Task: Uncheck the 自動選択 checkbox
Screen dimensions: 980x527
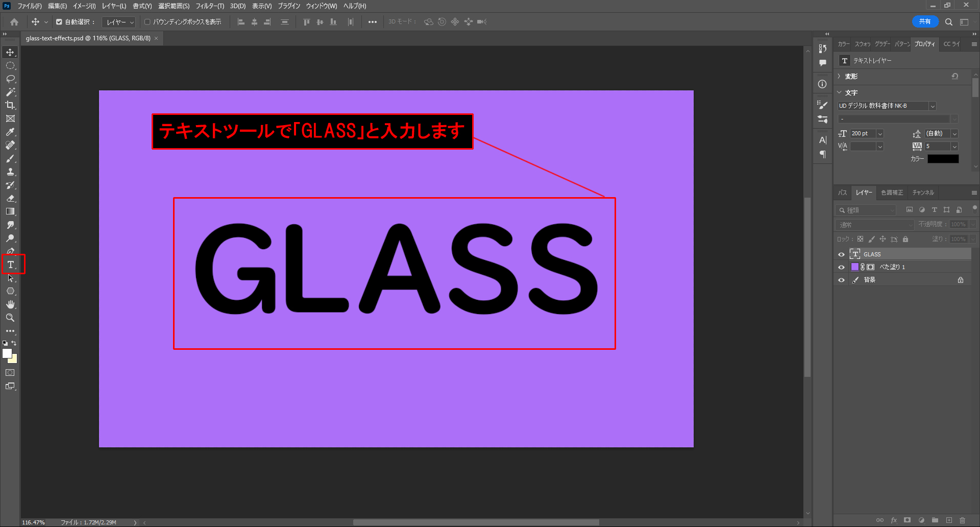Action: click(x=59, y=22)
